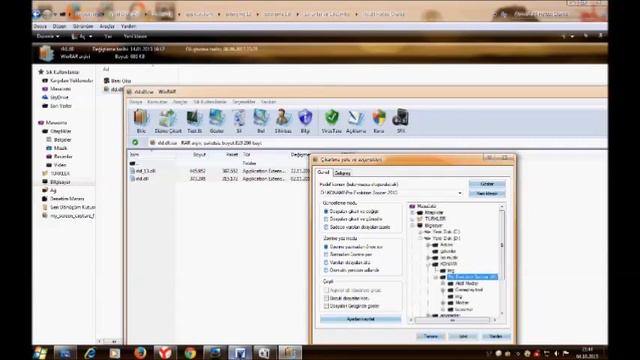
Task: Click the WinRAR taskbar button
Action: pos(290,353)
